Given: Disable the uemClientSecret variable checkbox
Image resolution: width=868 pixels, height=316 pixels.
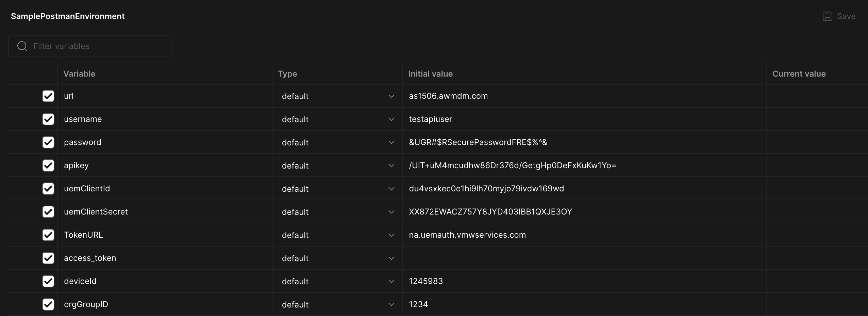Looking at the screenshot, I should pyautogui.click(x=48, y=212).
